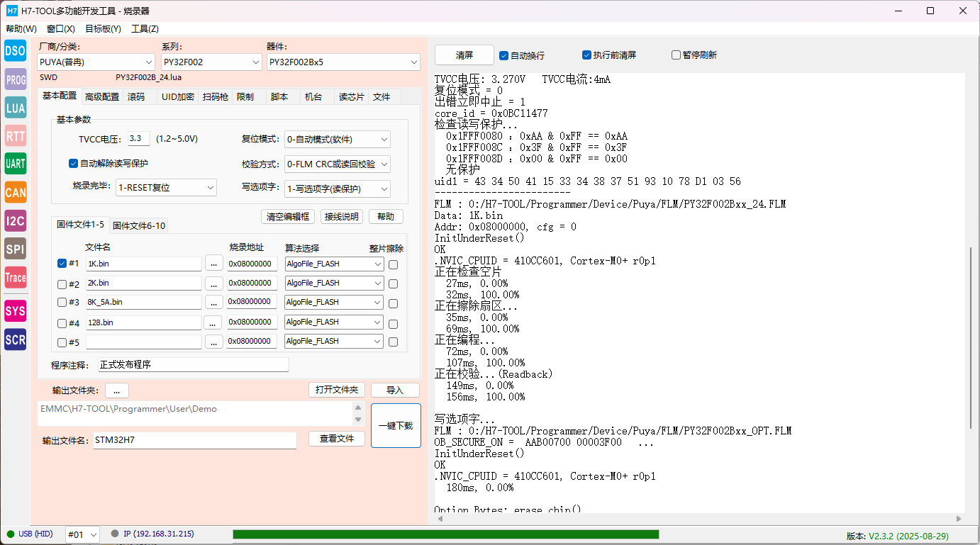Open the #01 device number dropdown
This screenshot has height=545, width=980.
[x=82, y=534]
